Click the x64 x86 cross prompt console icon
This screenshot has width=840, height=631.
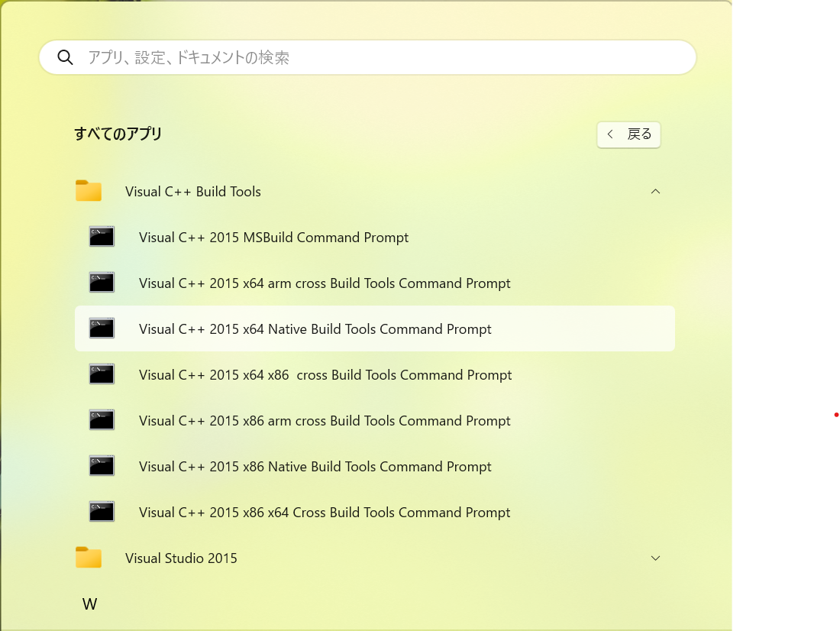[102, 374]
